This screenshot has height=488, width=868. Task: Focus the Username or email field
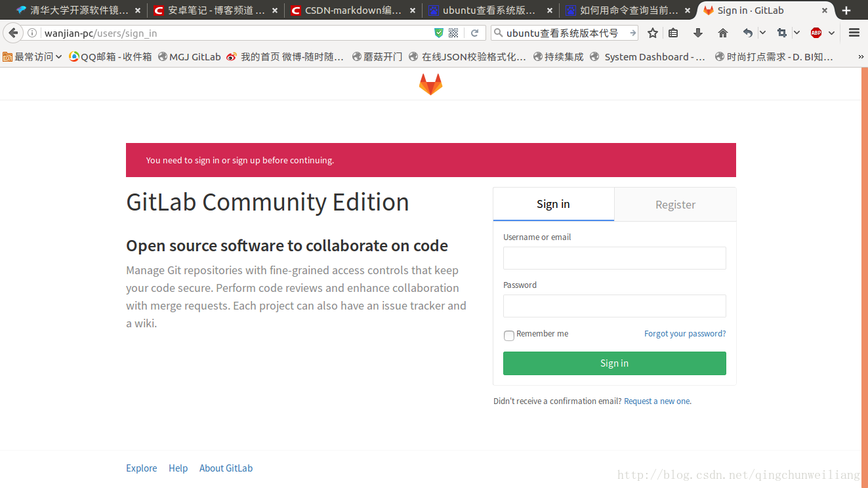[615, 258]
